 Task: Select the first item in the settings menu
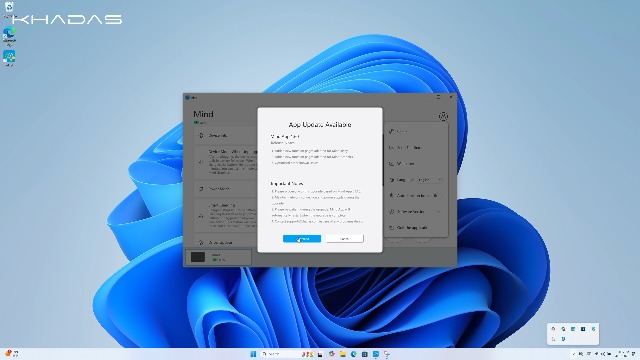pyautogui.click(x=416, y=131)
